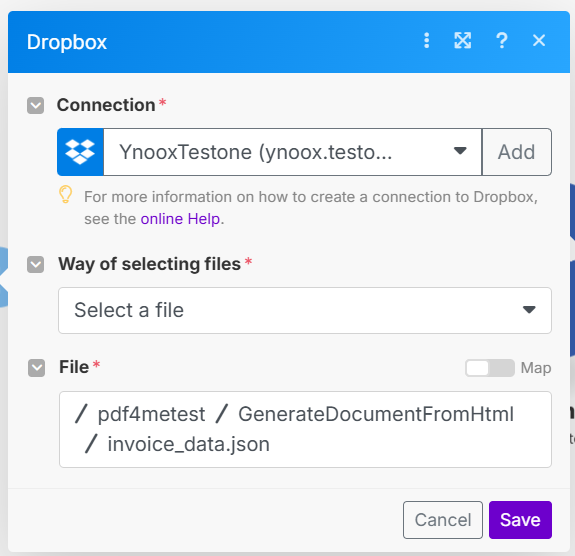Select GenerateDocumentFromHtml folder in path

(376, 414)
